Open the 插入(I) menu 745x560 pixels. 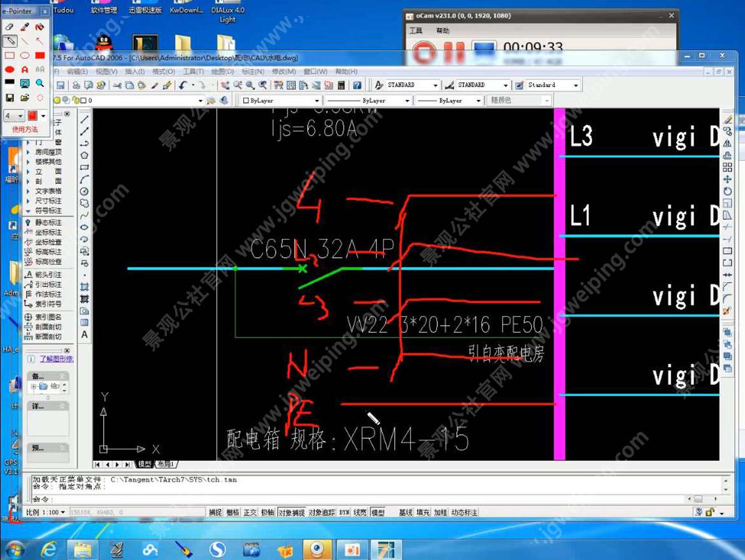click(x=135, y=72)
